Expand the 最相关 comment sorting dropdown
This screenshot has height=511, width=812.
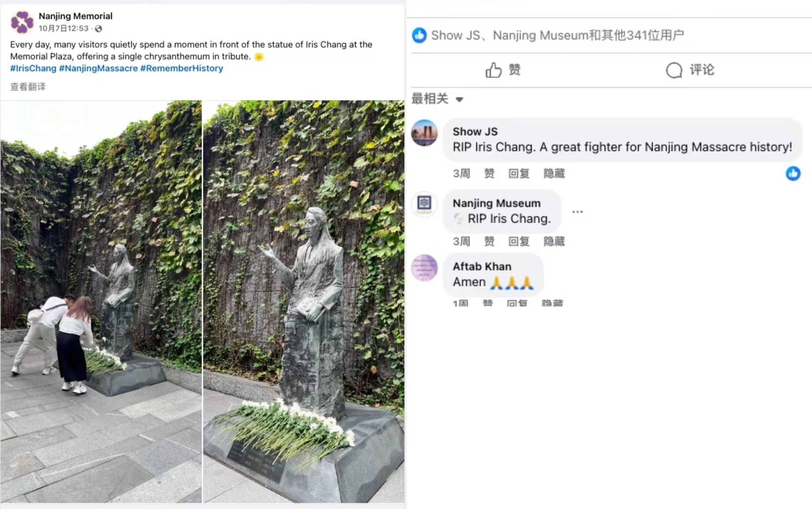(437, 99)
